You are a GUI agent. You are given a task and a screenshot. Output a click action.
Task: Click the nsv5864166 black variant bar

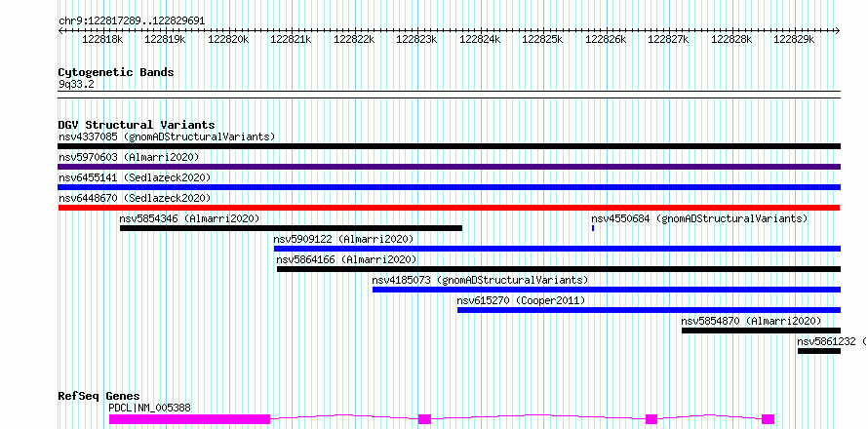(x=559, y=269)
